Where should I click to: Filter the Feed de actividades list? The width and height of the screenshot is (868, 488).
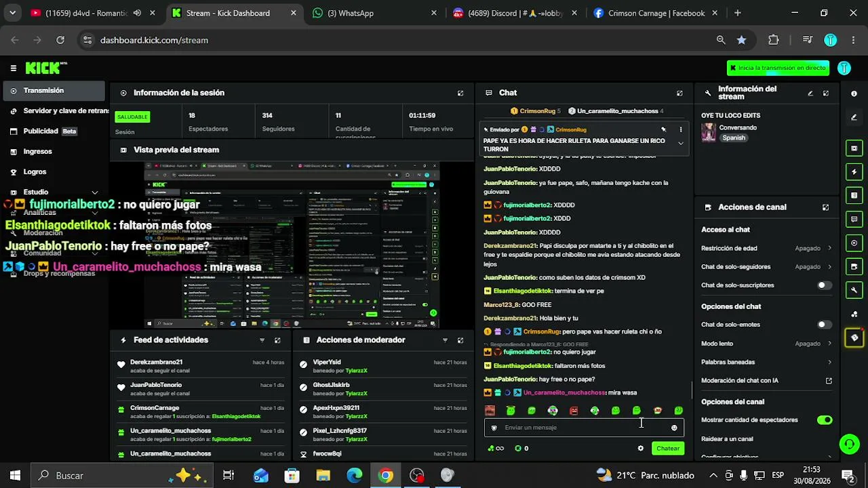pyautogui.click(x=262, y=340)
